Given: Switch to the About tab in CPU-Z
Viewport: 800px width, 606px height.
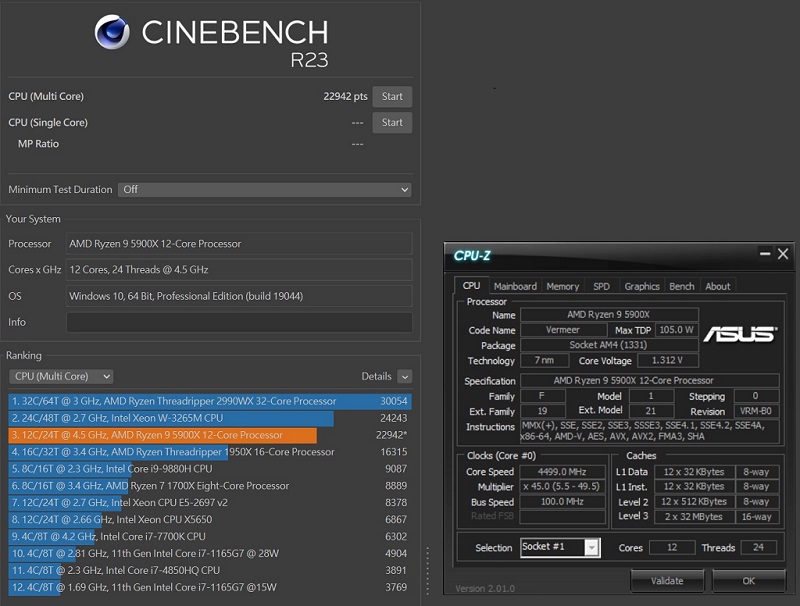Looking at the screenshot, I should [717, 286].
